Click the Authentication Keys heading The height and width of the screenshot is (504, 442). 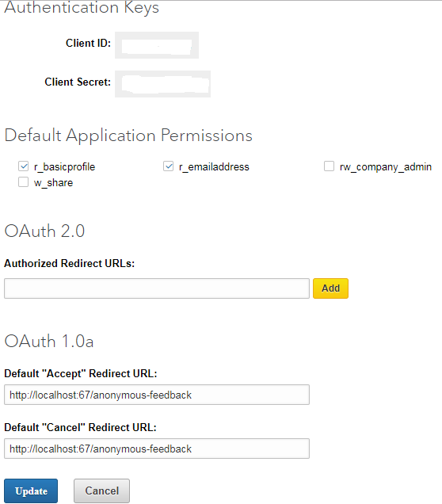82,7
